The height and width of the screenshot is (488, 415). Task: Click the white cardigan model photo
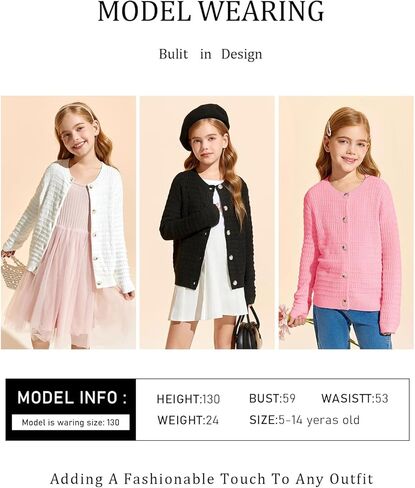pos(68,222)
